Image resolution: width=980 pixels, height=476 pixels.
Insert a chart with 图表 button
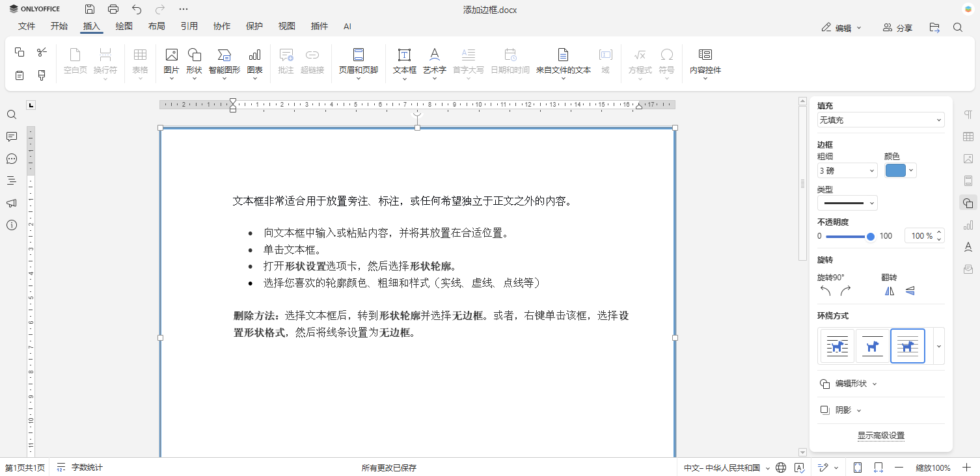tap(255, 63)
